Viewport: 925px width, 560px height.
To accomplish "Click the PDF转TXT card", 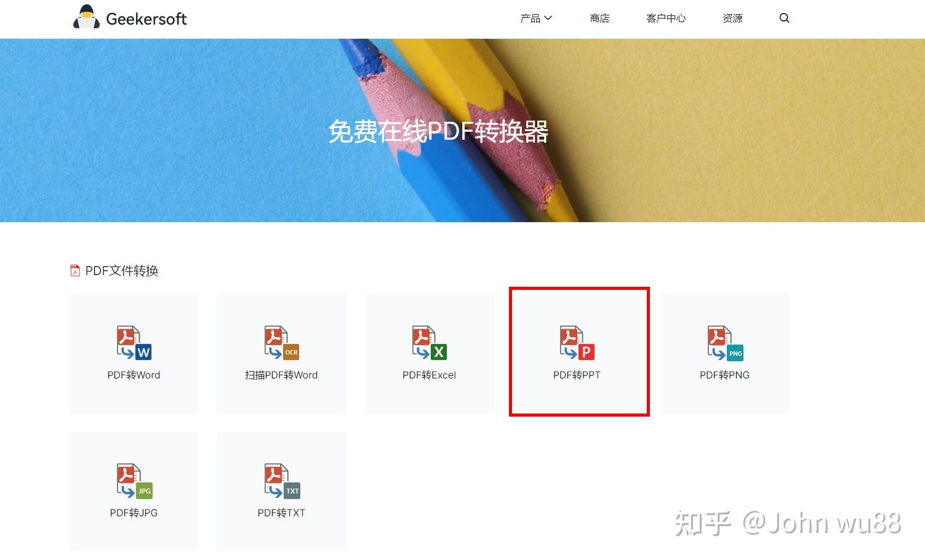I will [281, 490].
